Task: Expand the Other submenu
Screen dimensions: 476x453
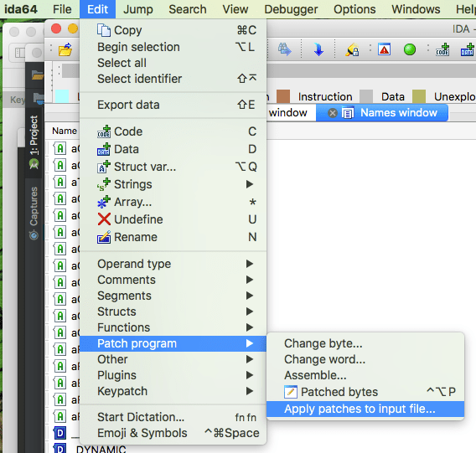Action: coord(250,359)
